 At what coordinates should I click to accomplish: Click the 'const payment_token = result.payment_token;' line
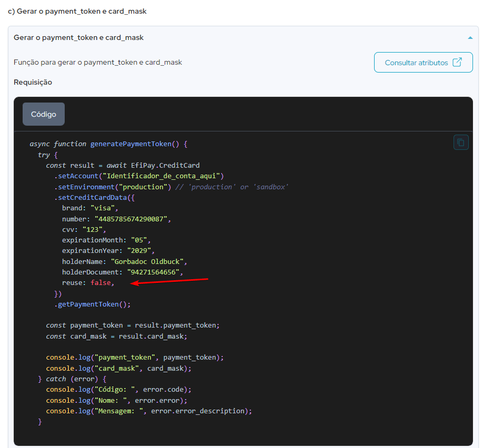click(133, 325)
